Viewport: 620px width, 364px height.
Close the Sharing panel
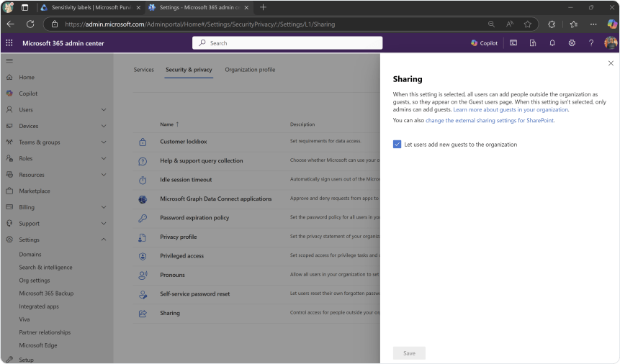click(x=611, y=63)
